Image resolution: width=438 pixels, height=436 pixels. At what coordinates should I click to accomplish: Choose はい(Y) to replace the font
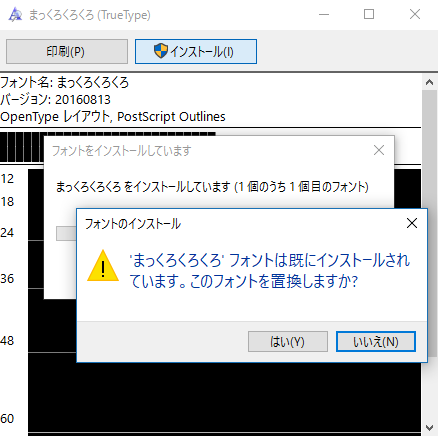coord(288,341)
